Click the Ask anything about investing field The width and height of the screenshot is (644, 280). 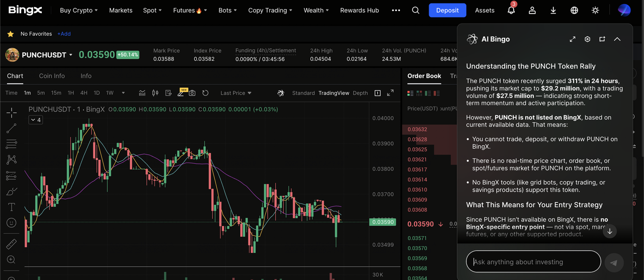click(533, 262)
